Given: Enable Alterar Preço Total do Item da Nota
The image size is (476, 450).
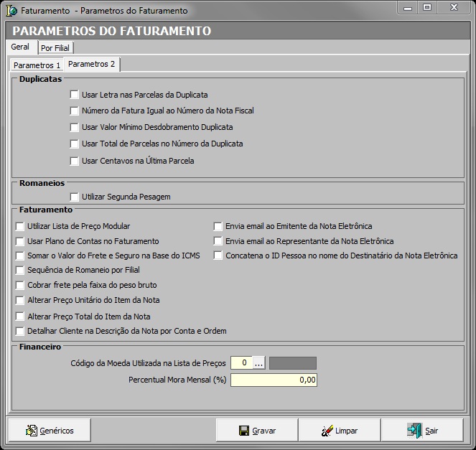Looking at the screenshot, I should click(20, 317).
